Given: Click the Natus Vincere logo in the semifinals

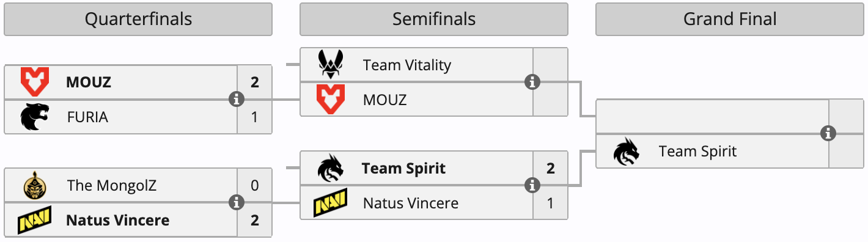Looking at the screenshot, I should [x=331, y=202].
